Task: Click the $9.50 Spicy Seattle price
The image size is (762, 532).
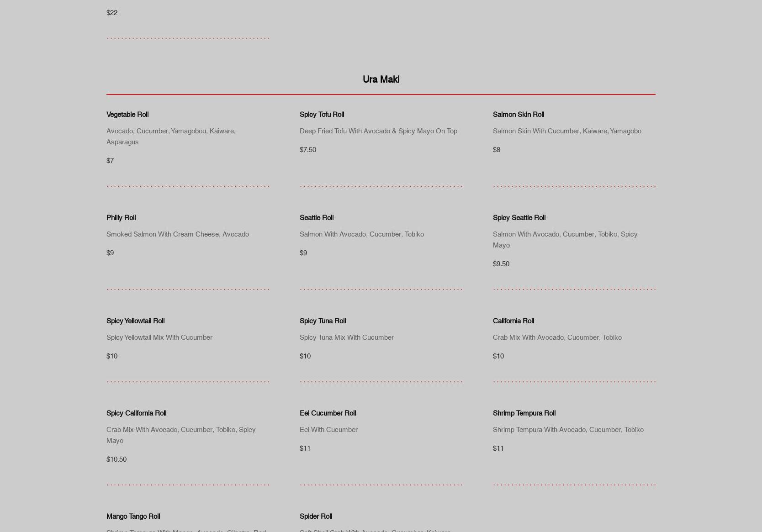Action: [x=501, y=264]
